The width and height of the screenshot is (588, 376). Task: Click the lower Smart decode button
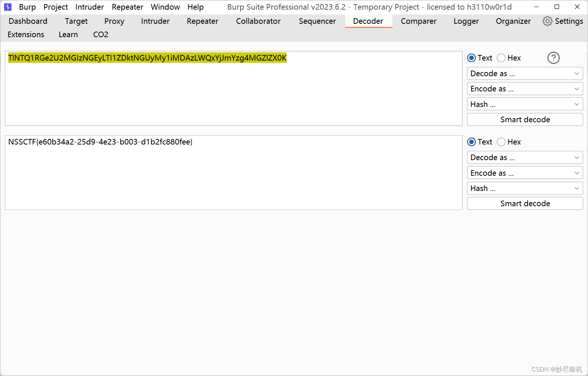click(x=525, y=204)
